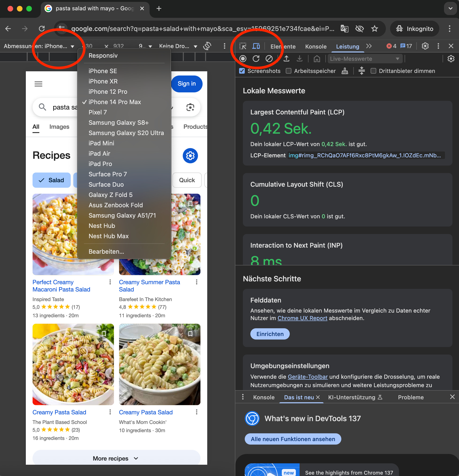Image resolution: width=459 pixels, height=476 pixels.
Task: Start recording with the record button
Action: [243, 59]
